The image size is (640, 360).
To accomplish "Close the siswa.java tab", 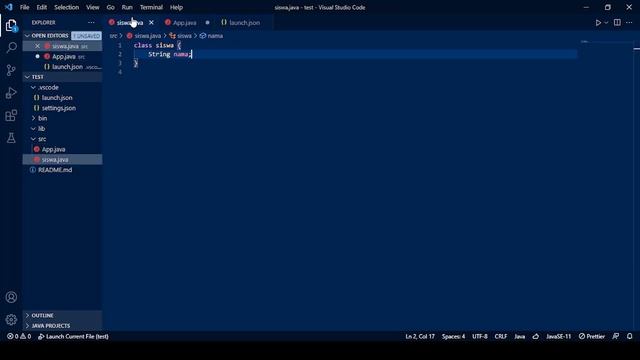I will tap(151, 22).
